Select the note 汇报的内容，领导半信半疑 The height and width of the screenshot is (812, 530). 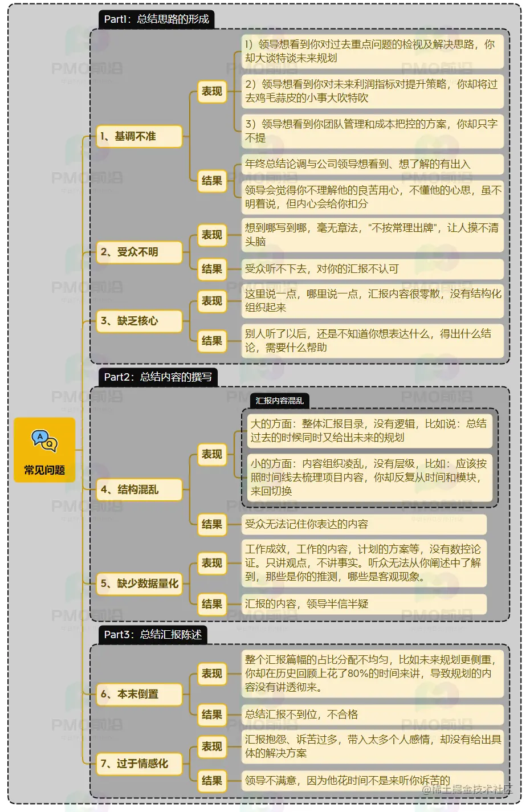point(364,604)
